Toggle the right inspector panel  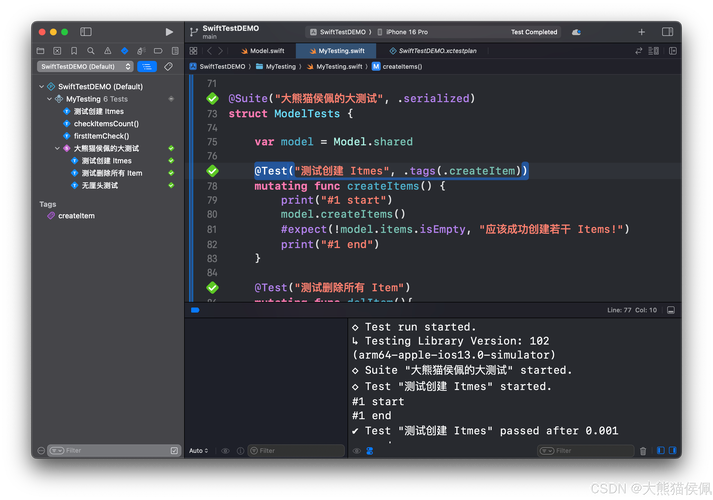tap(668, 32)
